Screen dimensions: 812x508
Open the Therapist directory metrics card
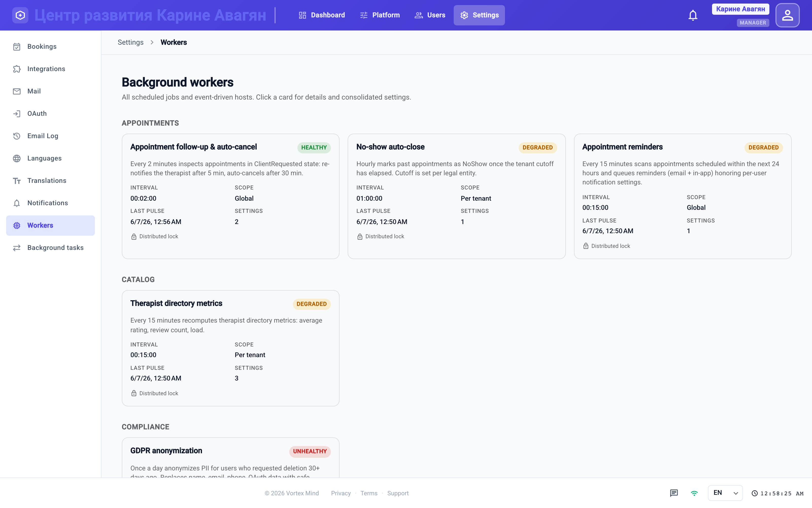click(230, 348)
